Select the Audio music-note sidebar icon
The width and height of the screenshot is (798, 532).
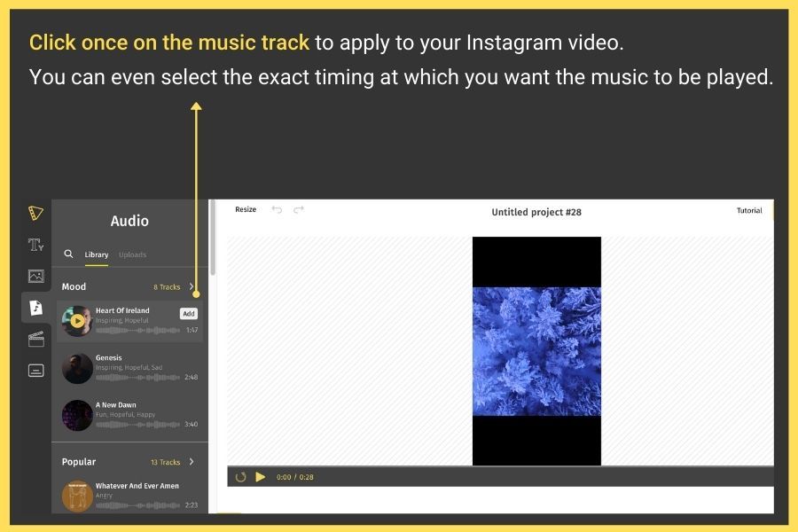coord(35,308)
